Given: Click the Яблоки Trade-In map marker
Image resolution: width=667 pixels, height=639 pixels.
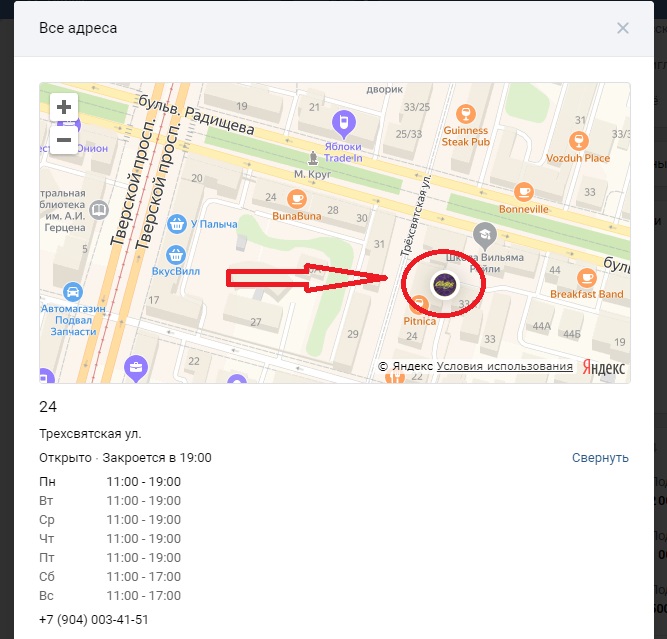Looking at the screenshot, I should 344,123.
